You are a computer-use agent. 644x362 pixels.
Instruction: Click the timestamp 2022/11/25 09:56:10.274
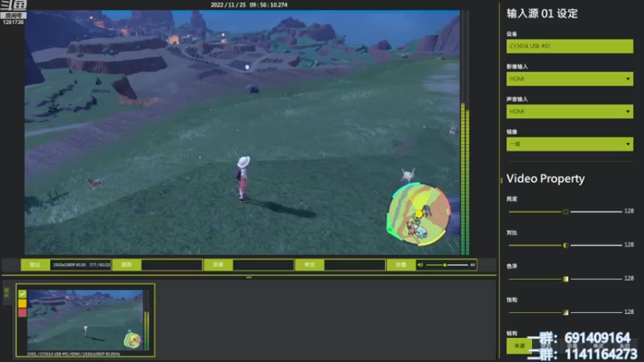(x=249, y=5)
